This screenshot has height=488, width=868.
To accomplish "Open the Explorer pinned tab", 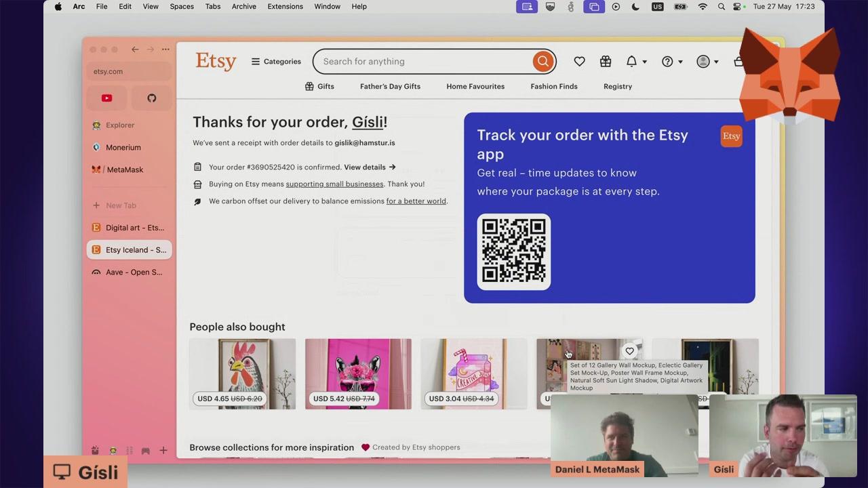I will 129,125.
